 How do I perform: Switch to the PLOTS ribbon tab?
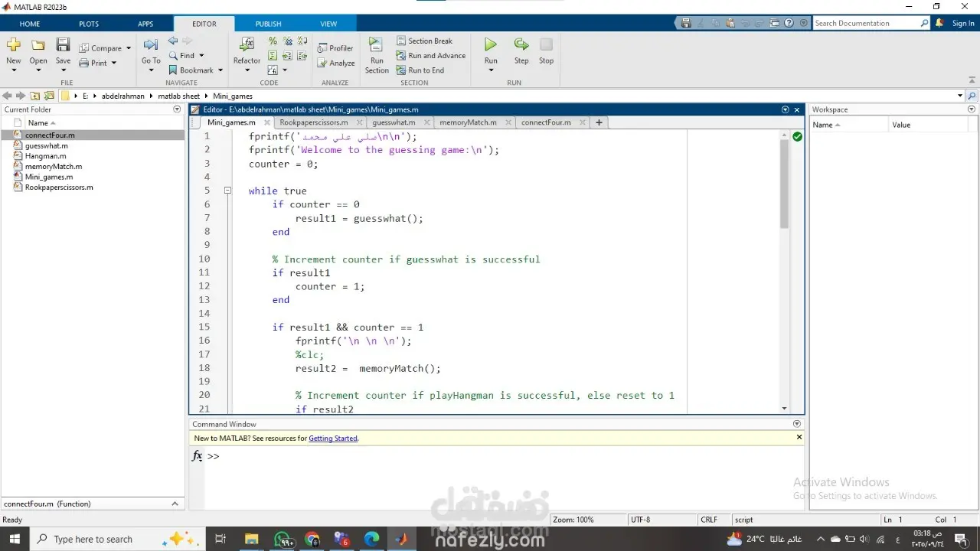tap(89, 24)
